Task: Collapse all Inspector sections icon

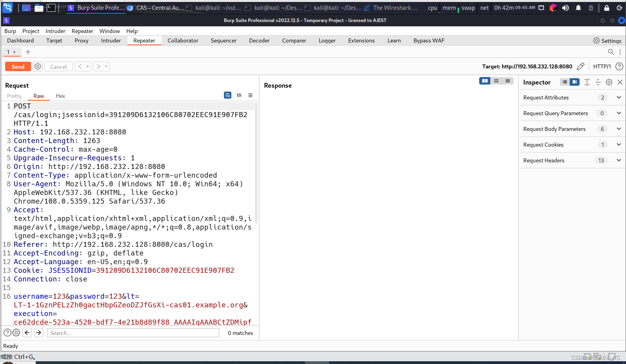Action: click(598, 82)
